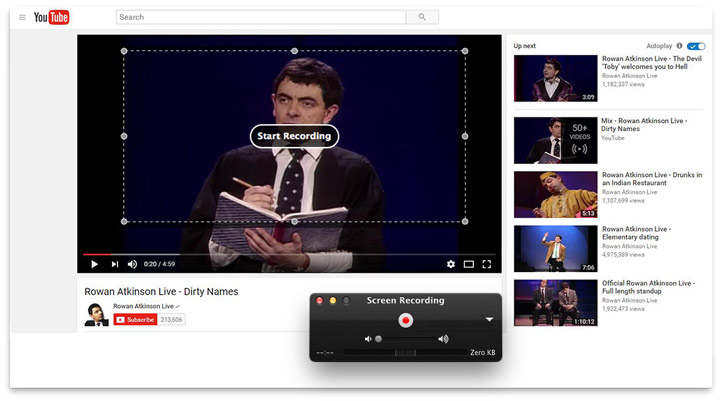720x401 pixels.
Task: Open Drunks in an Indian Restaurant thumbnail
Action: [556, 195]
